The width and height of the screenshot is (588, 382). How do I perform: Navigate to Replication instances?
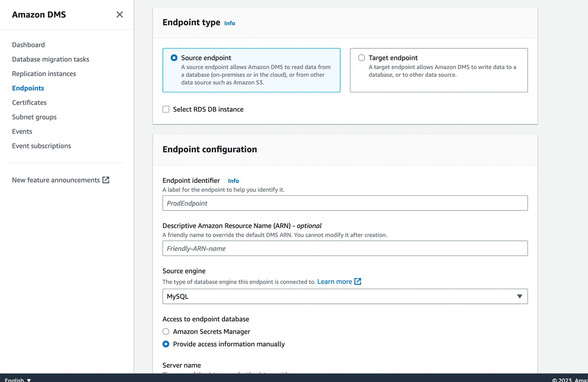point(44,74)
